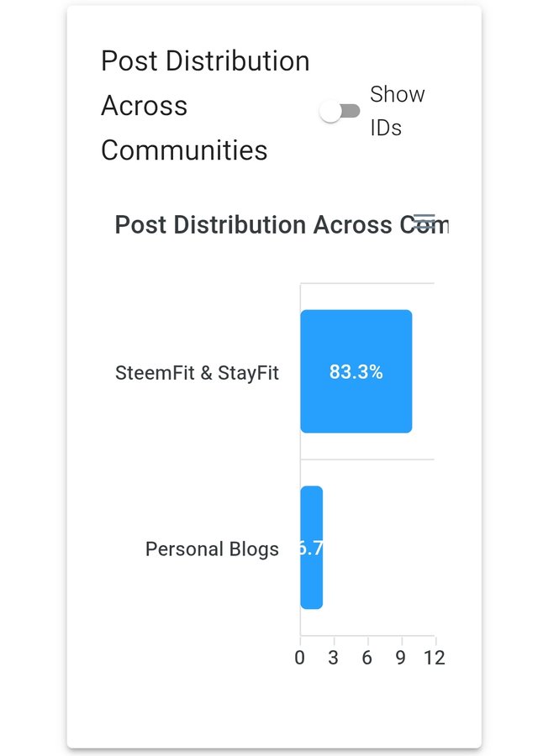Click the empty card area below the chart

[274, 709]
